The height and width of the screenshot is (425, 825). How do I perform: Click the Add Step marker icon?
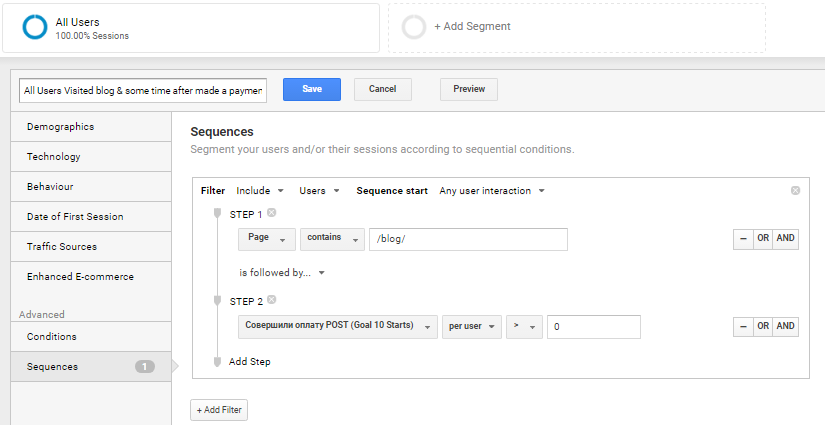(x=217, y=362)
